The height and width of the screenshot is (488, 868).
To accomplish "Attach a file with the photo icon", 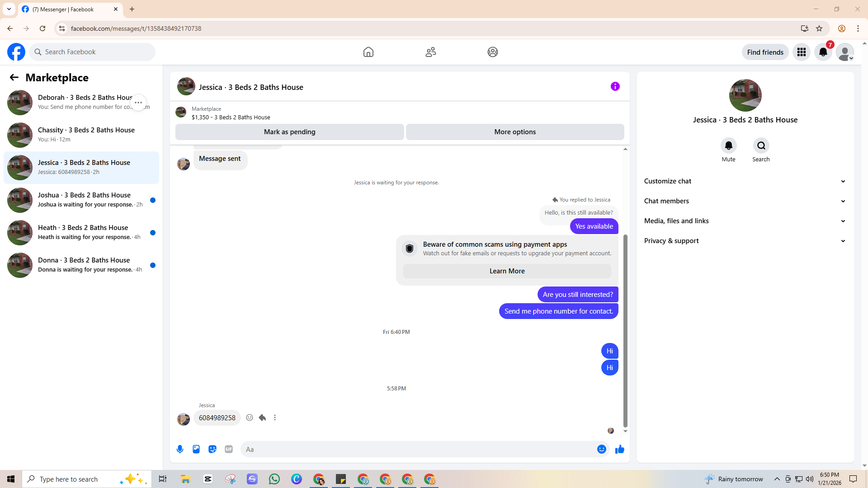I will (196, 449).
